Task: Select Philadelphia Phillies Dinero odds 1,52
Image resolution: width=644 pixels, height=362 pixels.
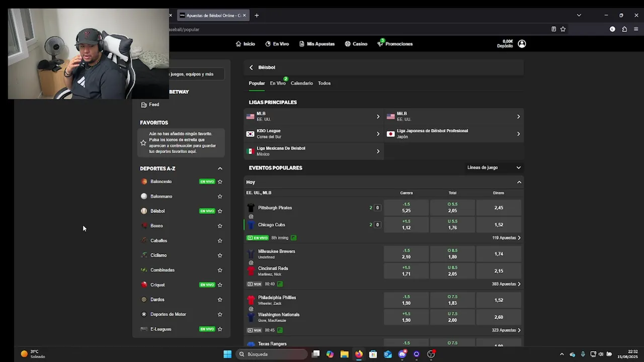Action: click(499, 300)
